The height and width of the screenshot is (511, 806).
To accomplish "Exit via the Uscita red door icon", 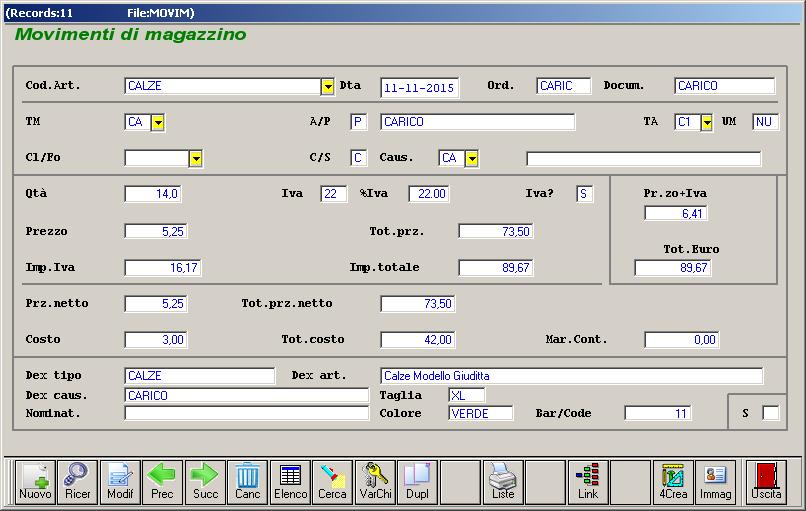I will point(766,482).
